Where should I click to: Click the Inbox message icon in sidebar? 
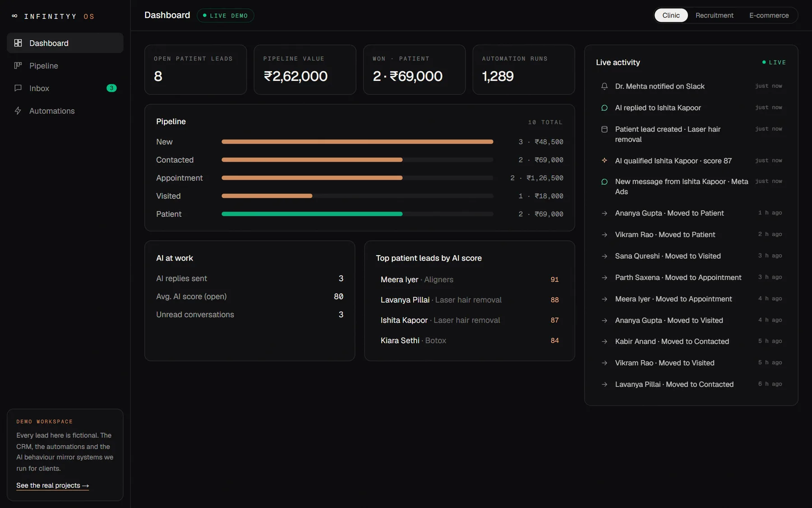[x=18, y=88]
